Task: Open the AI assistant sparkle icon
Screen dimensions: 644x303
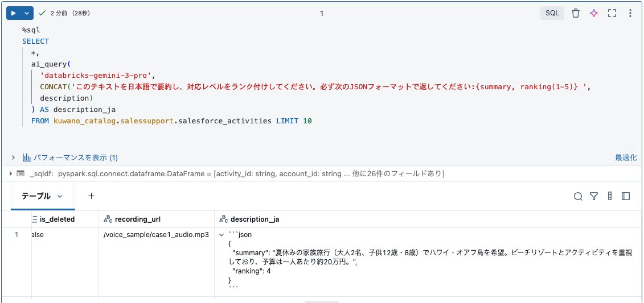Action: pos(594,13)
